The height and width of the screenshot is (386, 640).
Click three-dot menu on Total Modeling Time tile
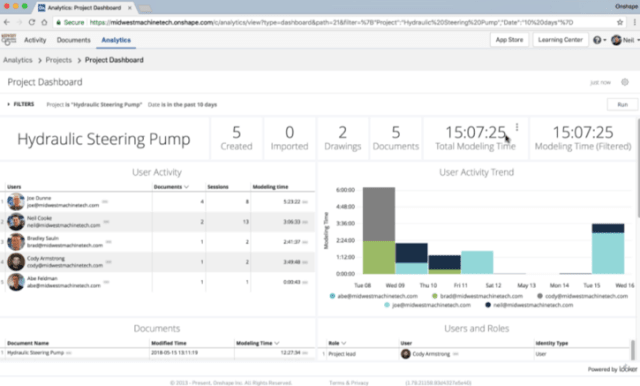click(x=517, y=127)
